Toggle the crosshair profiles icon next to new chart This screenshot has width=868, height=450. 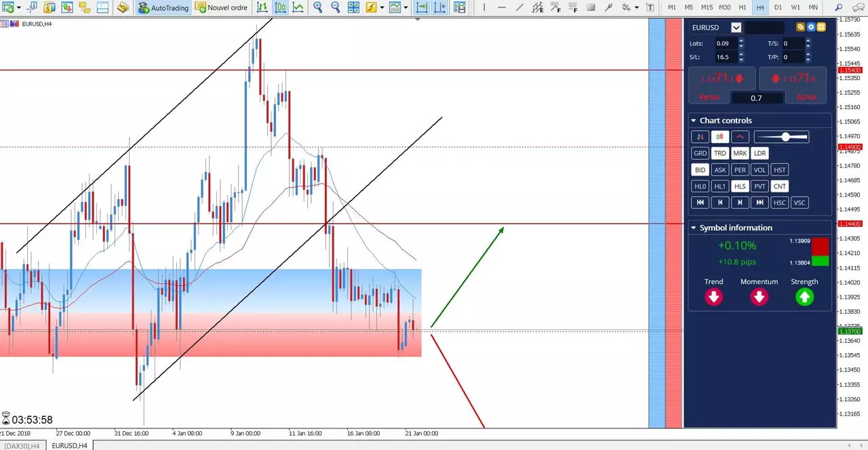(32, 7)
